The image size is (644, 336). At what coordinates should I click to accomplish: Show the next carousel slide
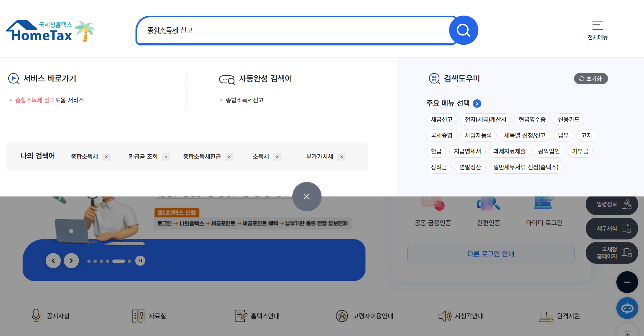(x=71, y=260)
